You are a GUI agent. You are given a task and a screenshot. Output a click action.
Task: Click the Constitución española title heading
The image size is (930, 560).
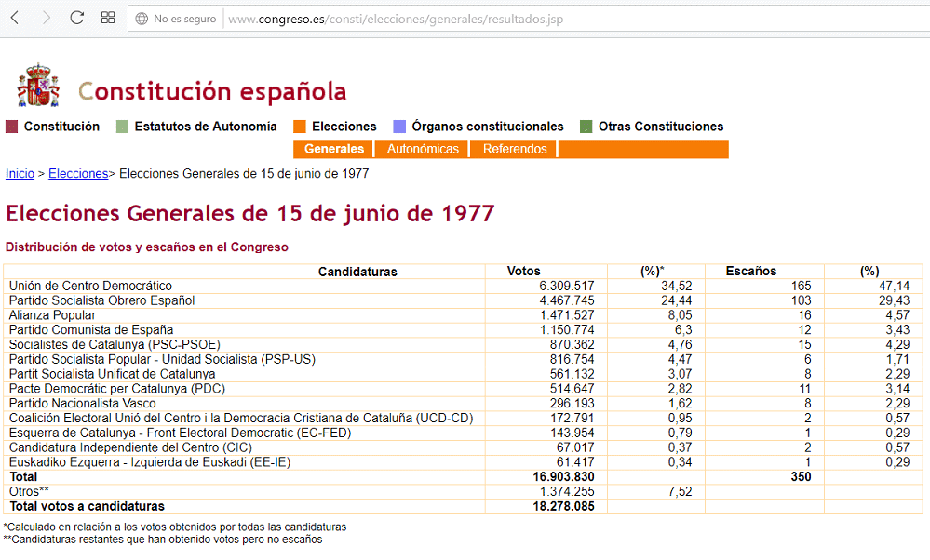[x=212, y=91]
